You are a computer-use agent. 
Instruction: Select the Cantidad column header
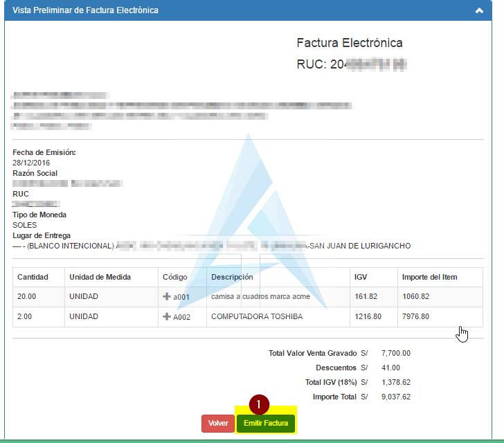33,277
